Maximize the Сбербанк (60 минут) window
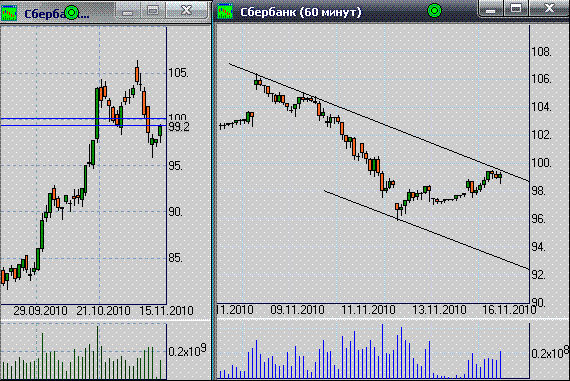This screenshot has height=381, width=570. click(515, 9)
